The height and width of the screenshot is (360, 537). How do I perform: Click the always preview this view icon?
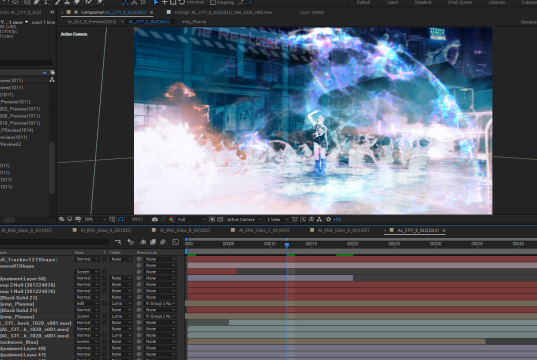(x=61, y=219)
